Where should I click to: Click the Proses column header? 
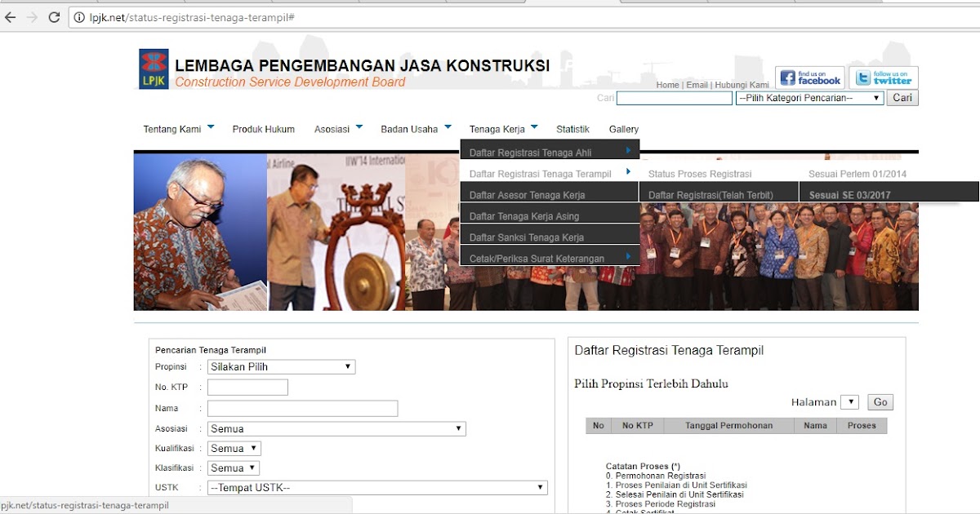pos(862,425)
